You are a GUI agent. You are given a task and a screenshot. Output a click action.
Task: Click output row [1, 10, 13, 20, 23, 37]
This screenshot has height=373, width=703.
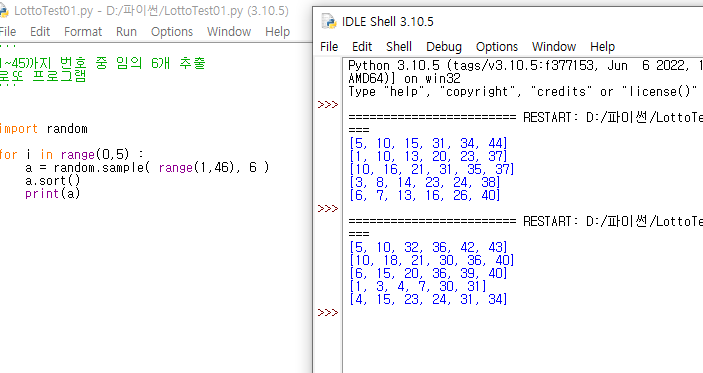tap(428, 156)
